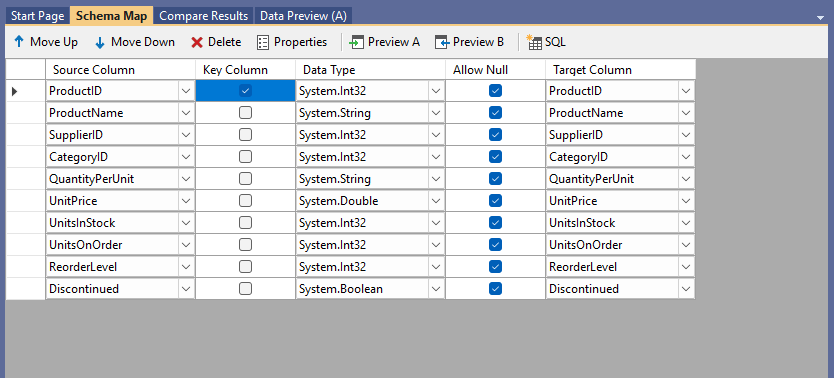The image size is (834, 378).
Task: Expand Target Column dropdown for ProductID
Action: pos(686,91)
